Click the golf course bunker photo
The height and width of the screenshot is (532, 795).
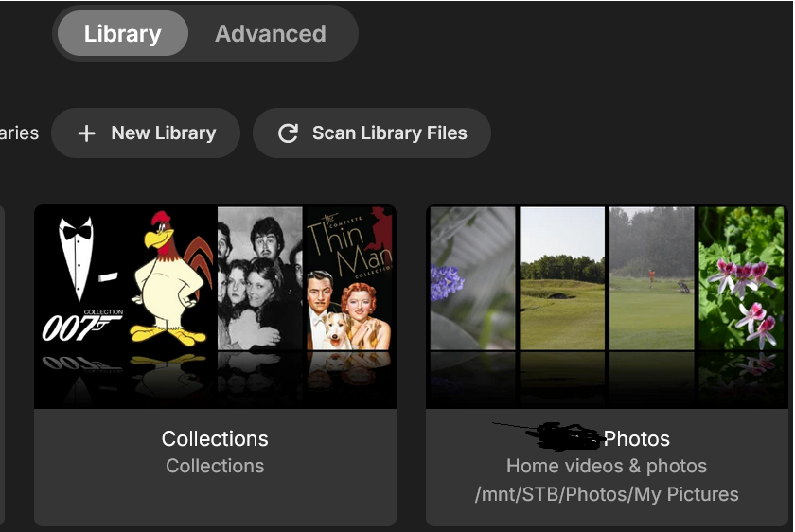[x=562, y=278]
